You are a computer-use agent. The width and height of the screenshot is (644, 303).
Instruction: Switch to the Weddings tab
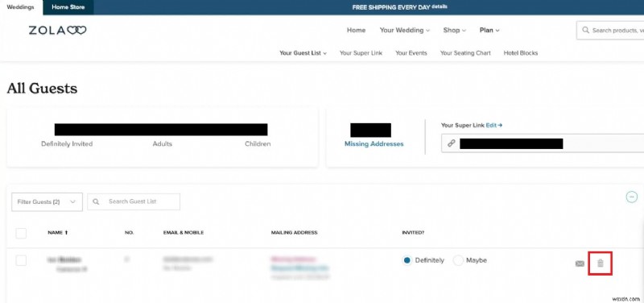(x=21, y=7)
